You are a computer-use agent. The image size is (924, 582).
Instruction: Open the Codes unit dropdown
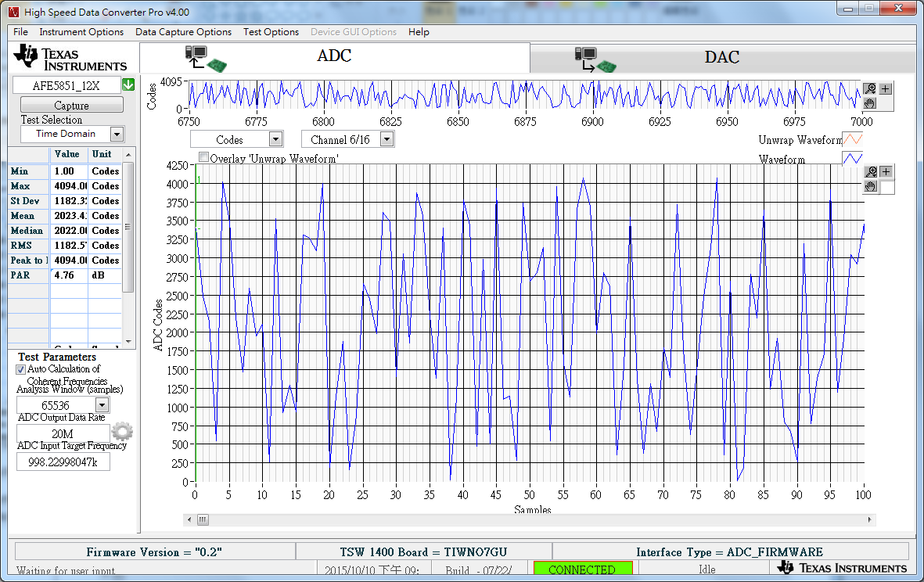tap(275, 139)
